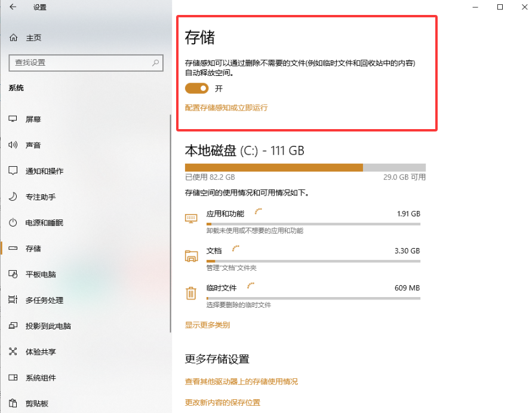Open 查看其他驱动器上的存储使用情况
The image size is (532, 413).
(x=242, y=381)
